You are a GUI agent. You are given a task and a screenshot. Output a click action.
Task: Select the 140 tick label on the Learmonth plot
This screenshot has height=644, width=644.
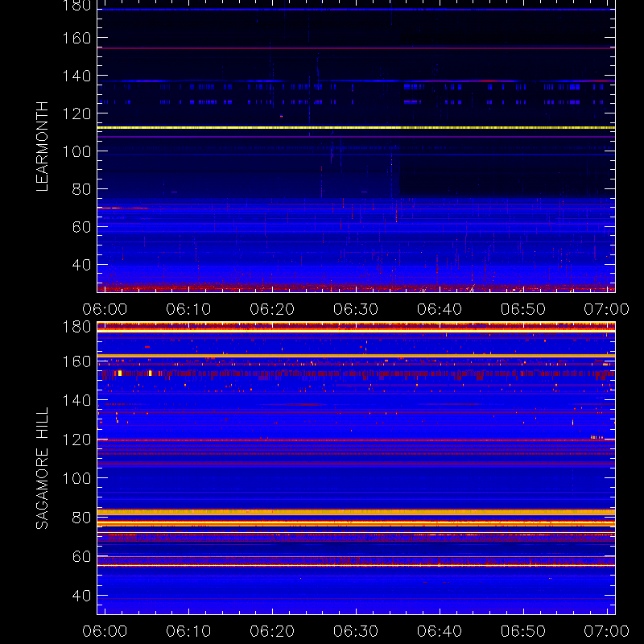pos(76,76)
